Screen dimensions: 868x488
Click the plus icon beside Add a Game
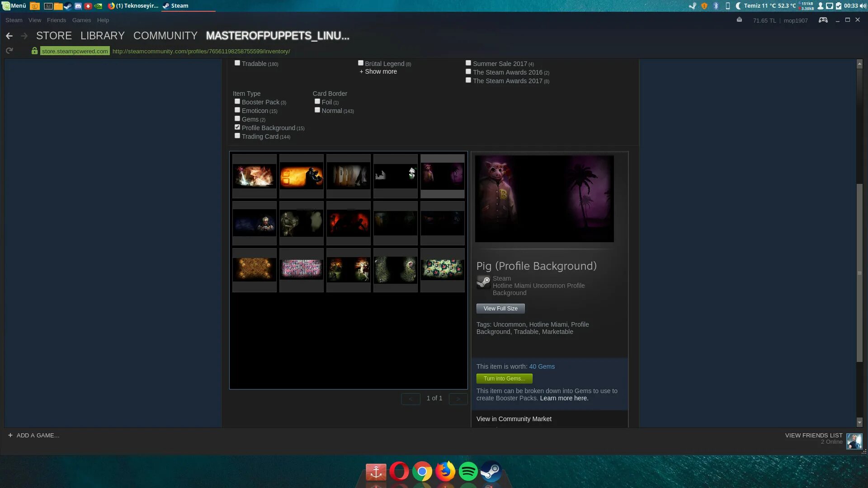[10, 435]
